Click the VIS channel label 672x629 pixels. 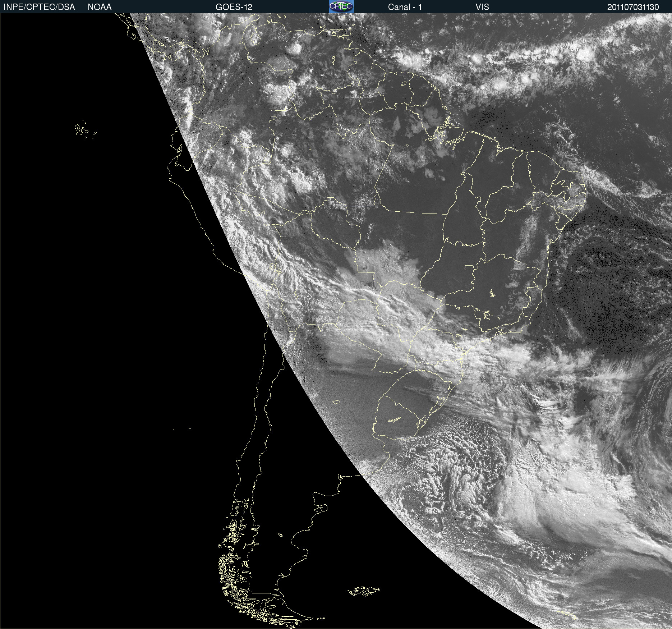tap(482, 7)
